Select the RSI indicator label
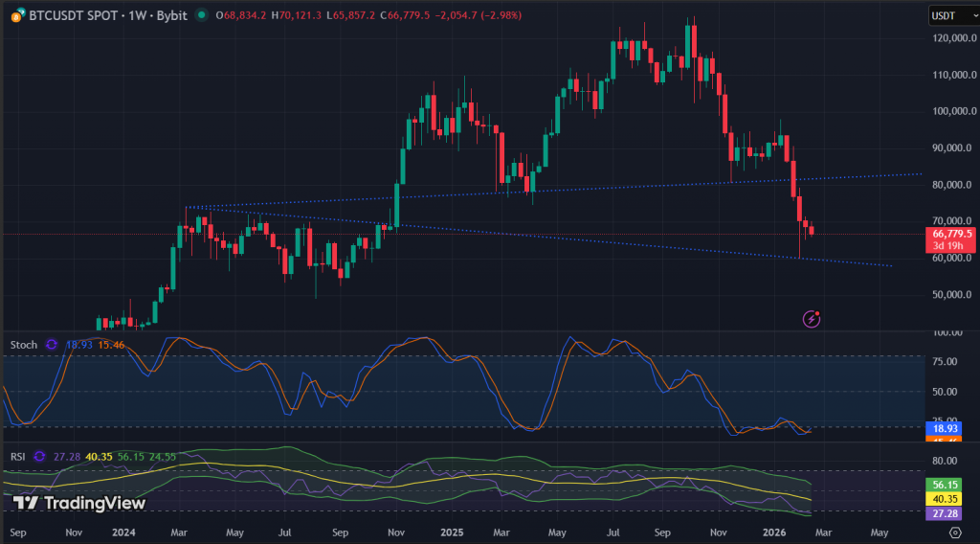Viewport: 980px width, 544px height. click(x=18, y=457)
